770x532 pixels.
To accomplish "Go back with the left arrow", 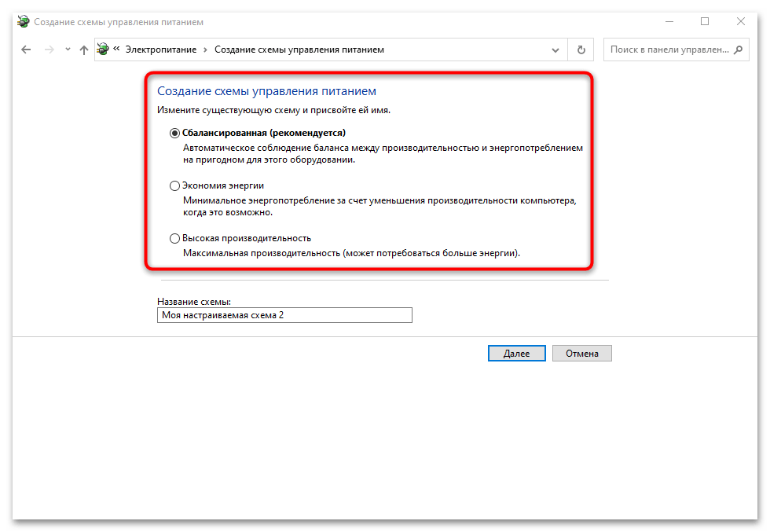I will tap(26, 50).
